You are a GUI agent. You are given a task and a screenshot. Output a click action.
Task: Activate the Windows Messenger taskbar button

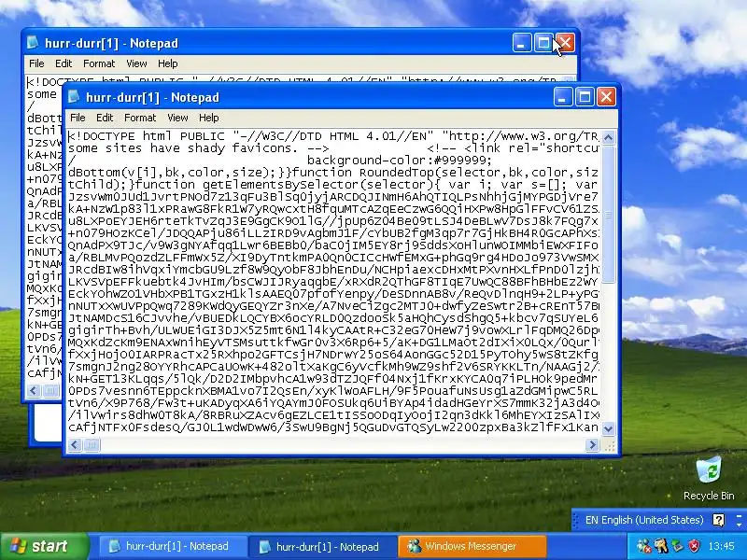click(x=472, y=546)
